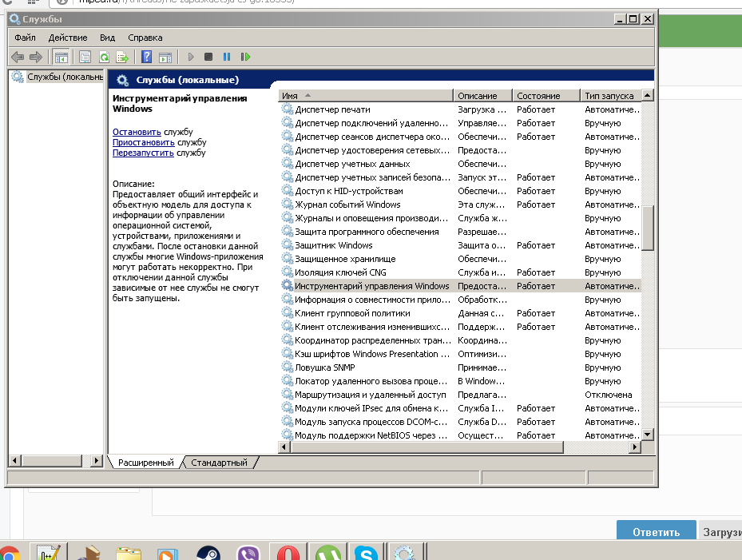
Task: Click the tree pane scrollbar right arrow
Action: point(97,460)
